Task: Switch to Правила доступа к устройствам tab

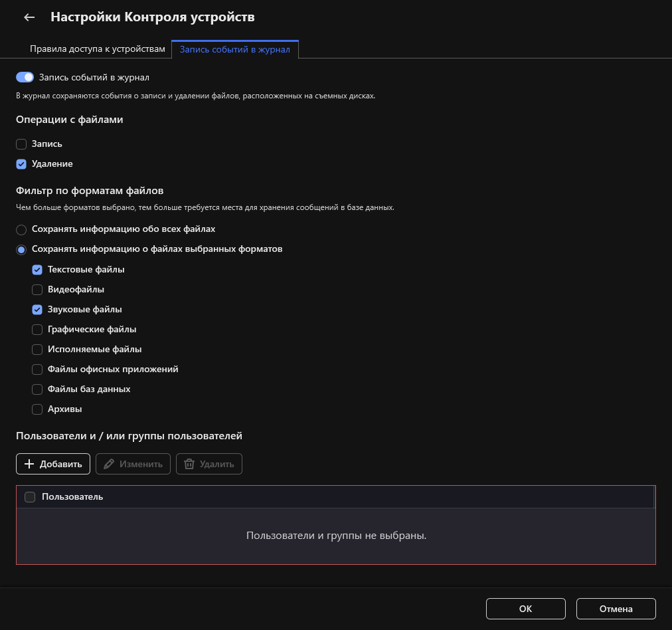Action: tap(97, 49)
